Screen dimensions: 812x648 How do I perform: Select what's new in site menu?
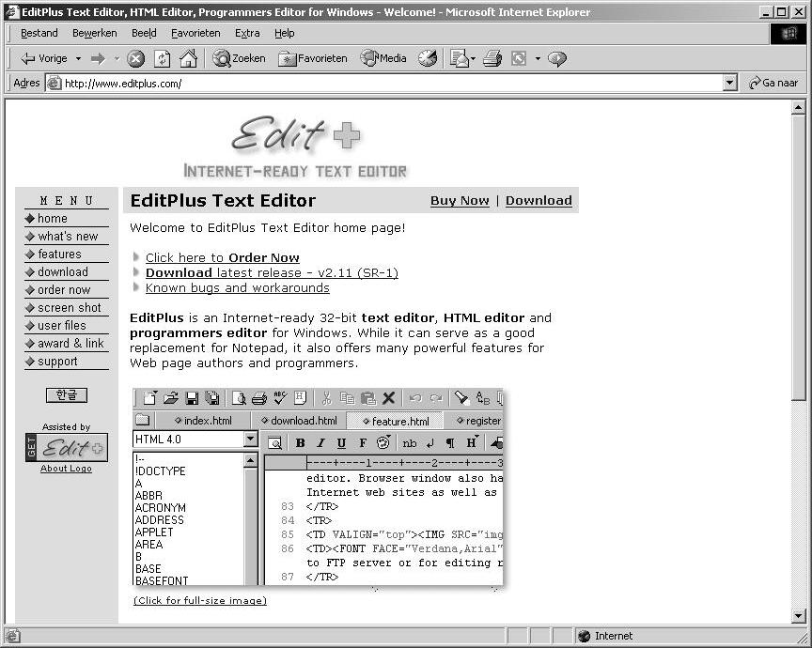[68, 237]
